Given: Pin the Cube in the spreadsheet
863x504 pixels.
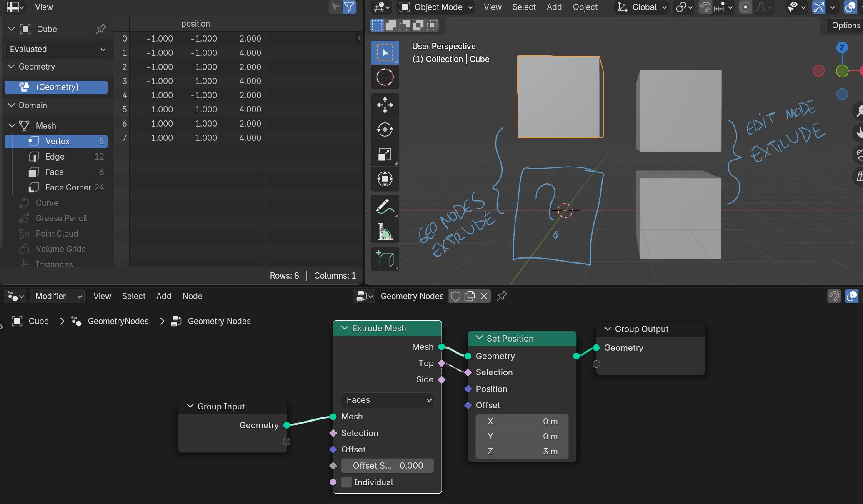Looking at the screenshot, I should click(100, 29).
